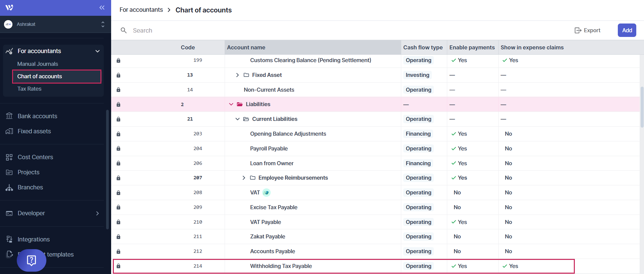Image resolution: width=644 pixels, height=274 pixels.
Task: Collapse the Liabilities group
Action: click(x=231, y=104)
